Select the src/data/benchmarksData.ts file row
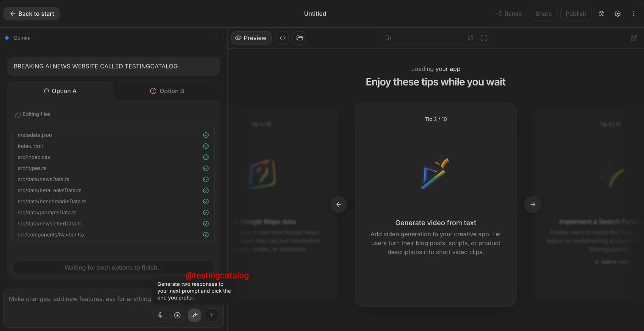The image size is (644, 331). click(x=114, y=201)
